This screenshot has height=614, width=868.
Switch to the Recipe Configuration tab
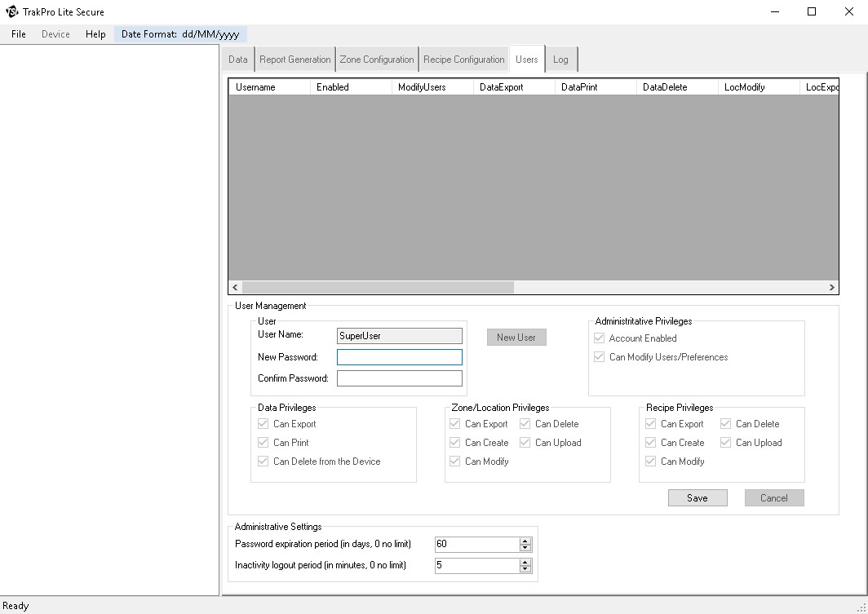(x=464, y=60)
